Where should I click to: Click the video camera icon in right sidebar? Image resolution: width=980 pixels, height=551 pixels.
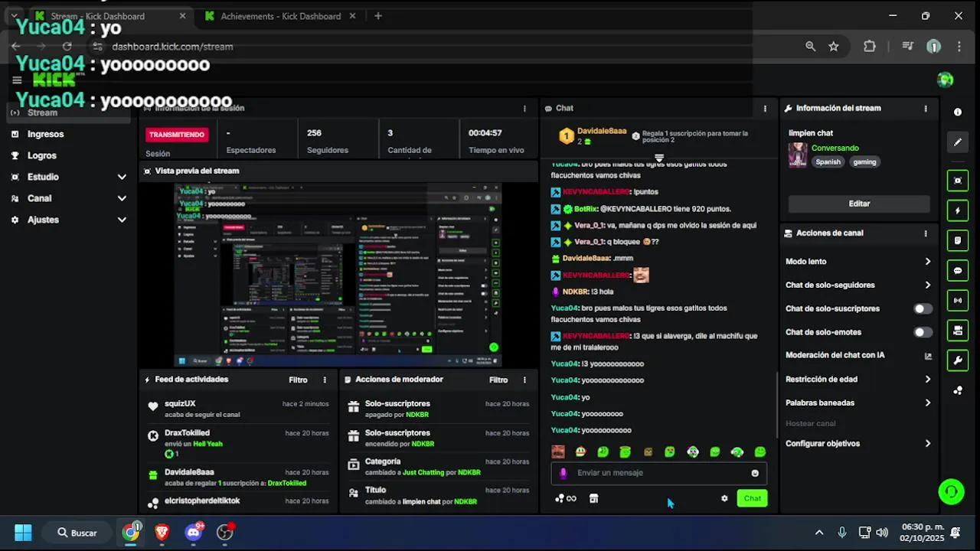[x=957, y=330]
